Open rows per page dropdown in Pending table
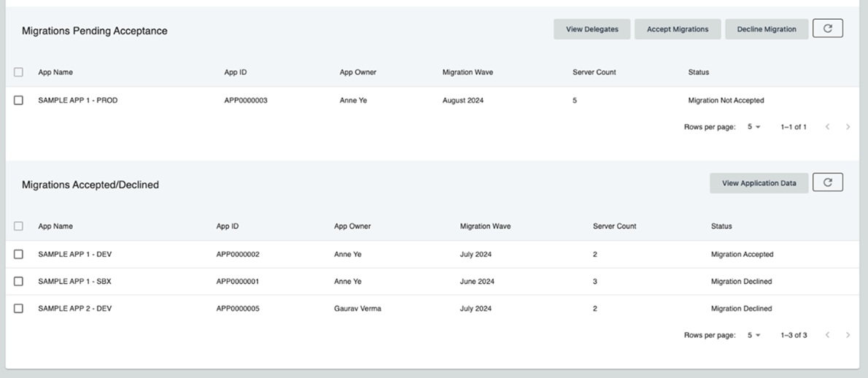The width and height of the screenshot is (868, 378). pyautogui.click(x=753, y=127)
